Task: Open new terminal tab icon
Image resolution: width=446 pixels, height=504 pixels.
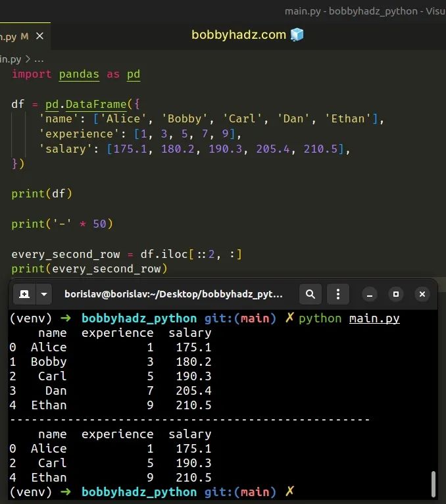Action: pyautogui.click(x=24, y=294)
